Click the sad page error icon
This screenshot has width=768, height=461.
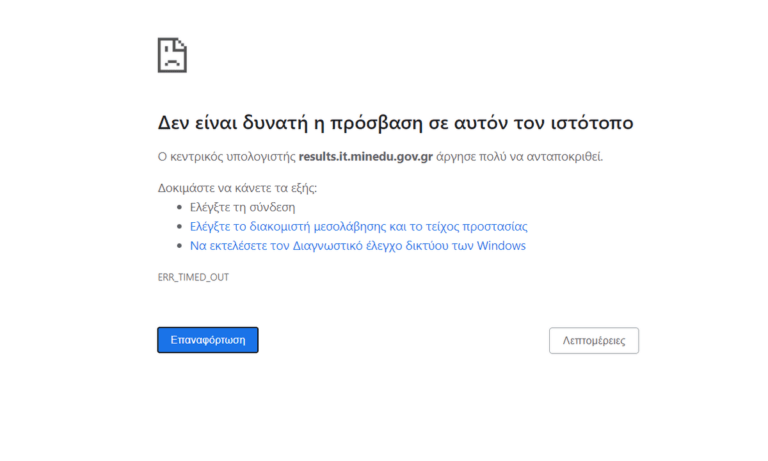[172, 55]
